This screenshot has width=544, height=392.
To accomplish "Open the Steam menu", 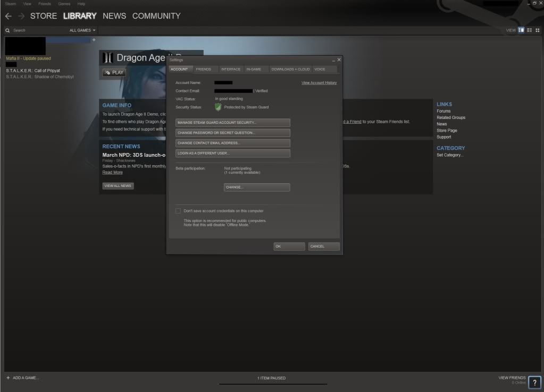I will (x=11, y=4).
